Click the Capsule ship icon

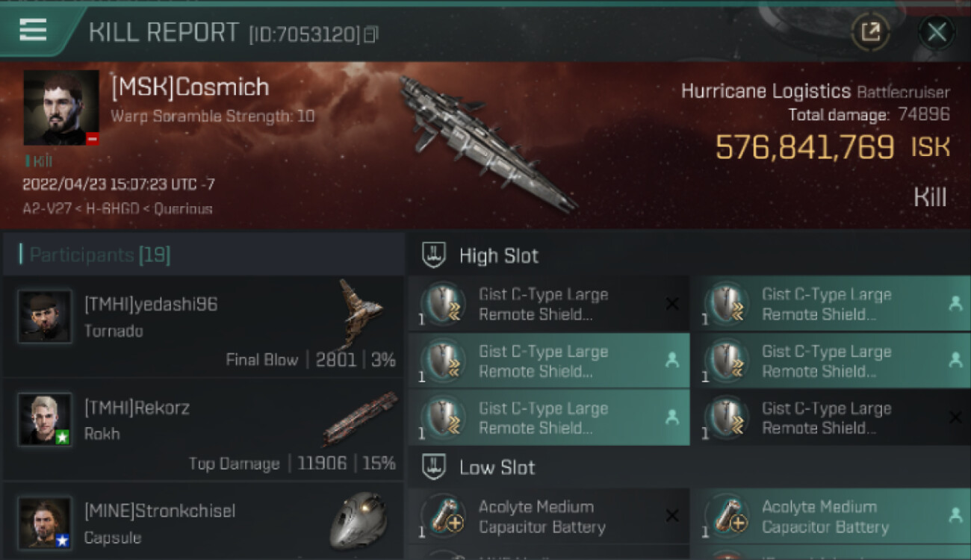coord(359,520)
